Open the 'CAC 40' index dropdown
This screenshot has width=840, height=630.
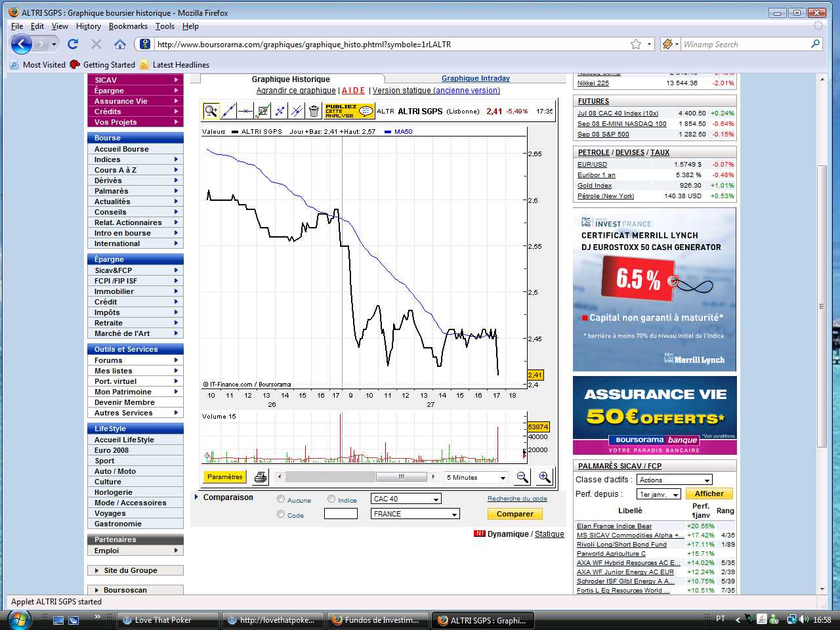(x=406, y=499)
